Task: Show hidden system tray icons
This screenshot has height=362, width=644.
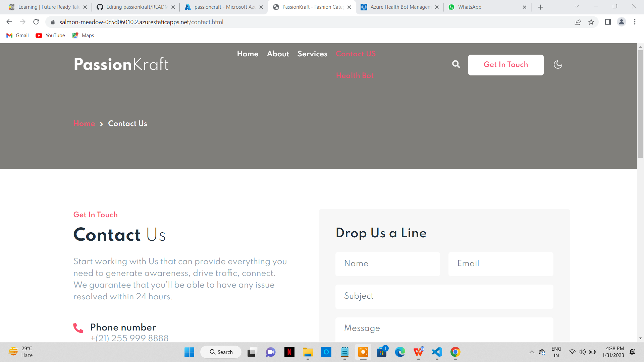Action: 532,352
